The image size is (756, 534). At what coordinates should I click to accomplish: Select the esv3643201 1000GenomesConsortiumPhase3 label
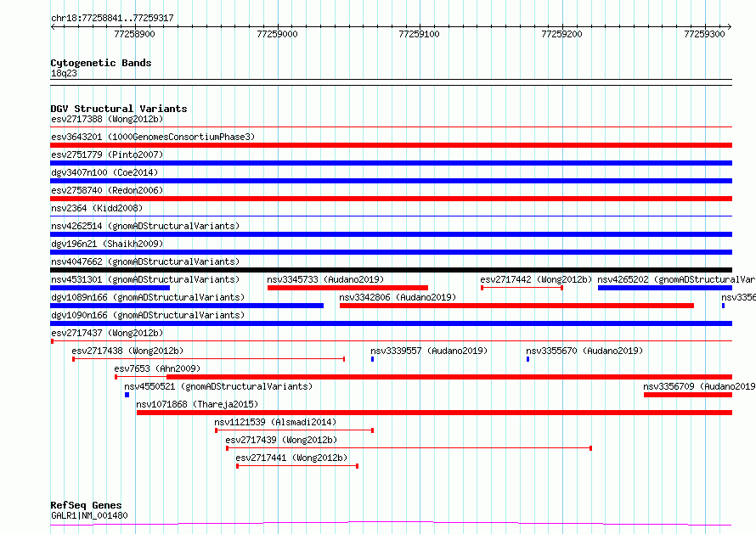coord(153,137)
